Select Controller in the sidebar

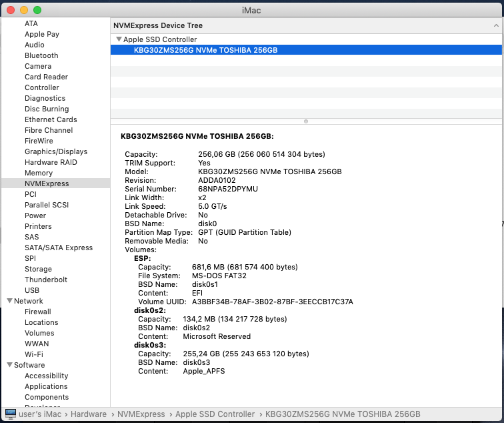pos(42,87)
